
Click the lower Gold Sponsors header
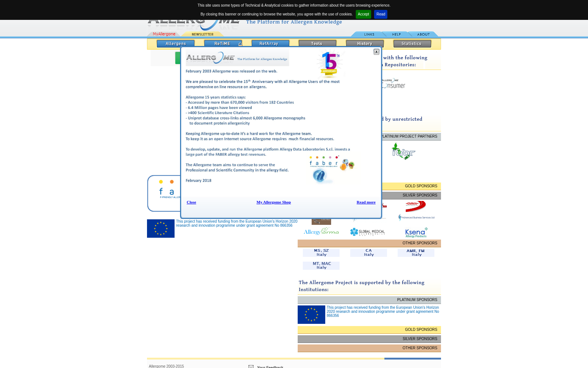click(x=369, y=330)
